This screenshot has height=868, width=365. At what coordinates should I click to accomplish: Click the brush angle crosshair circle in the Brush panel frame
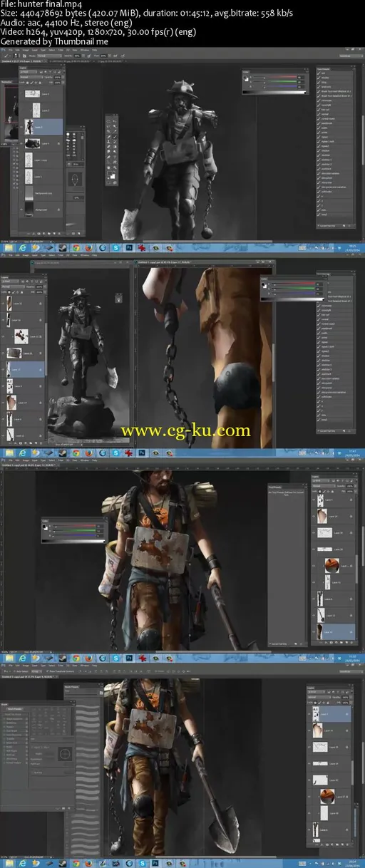pyautogui.click(x=65, y=754)
